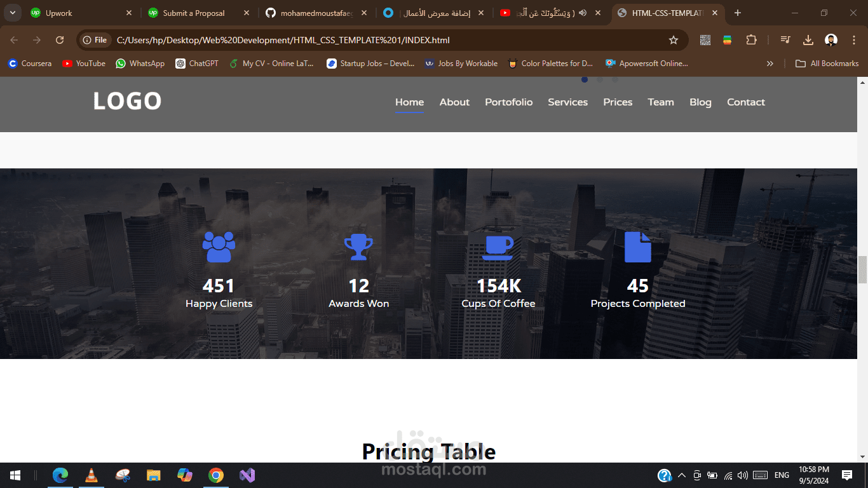Click the page vertical scrollbar thumb
This screenshot has width=868, height=488.
coord(862,269)
